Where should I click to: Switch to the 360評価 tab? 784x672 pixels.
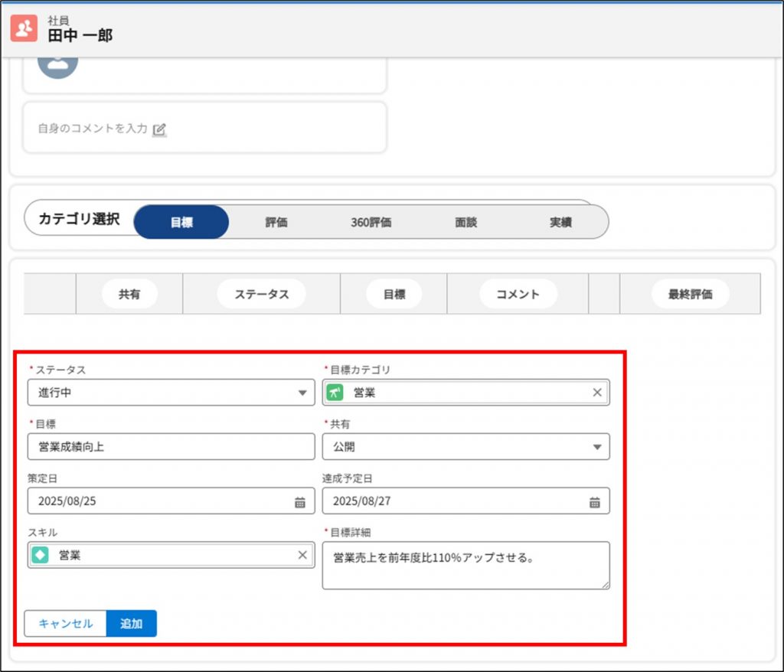[371, 223]
